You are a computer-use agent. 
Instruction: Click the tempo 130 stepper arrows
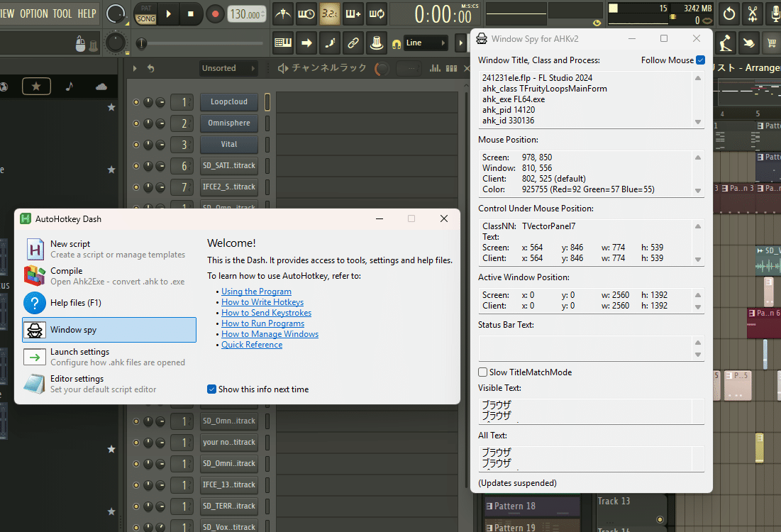click(x=263, y=14)
